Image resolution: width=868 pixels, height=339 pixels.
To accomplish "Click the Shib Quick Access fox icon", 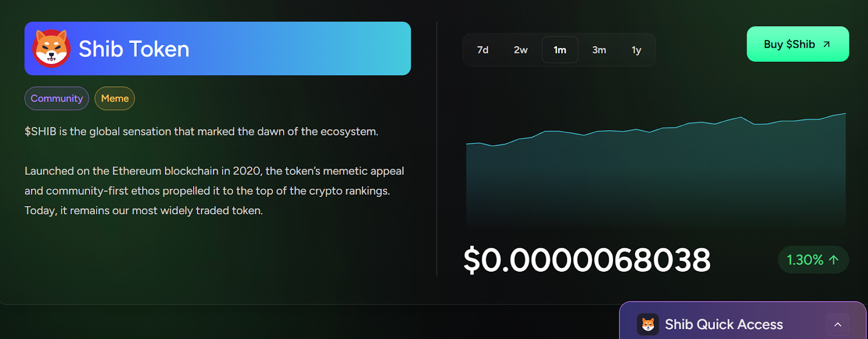I will click(x=648, y=324).
